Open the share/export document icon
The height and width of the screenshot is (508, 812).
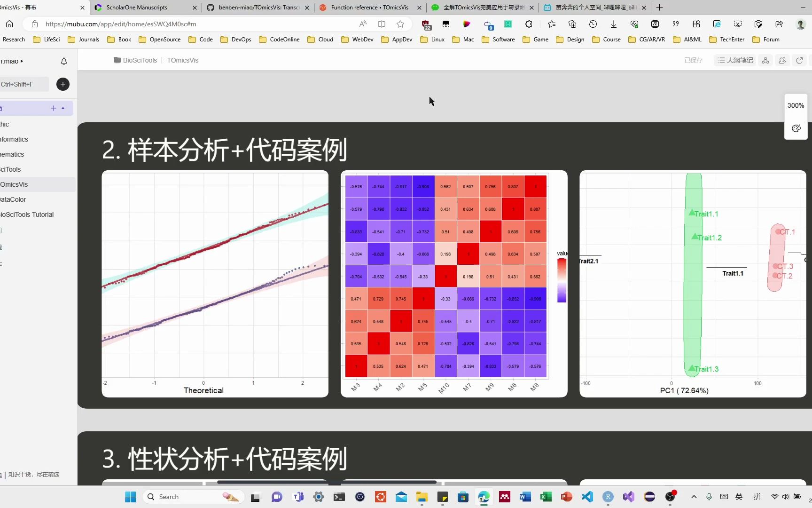point(799,60)
